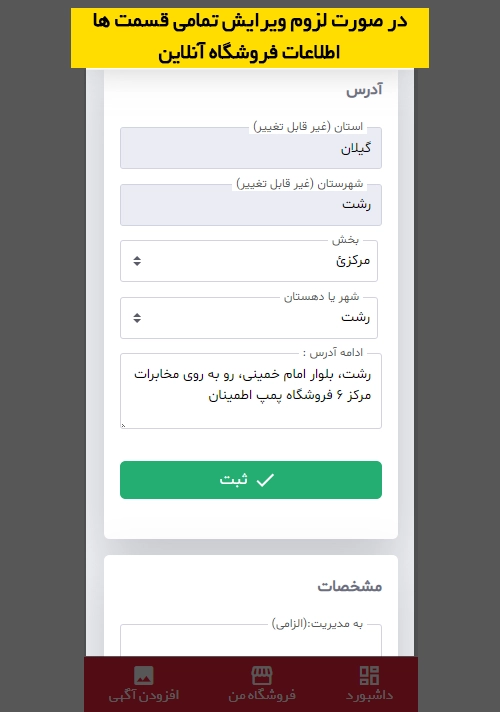Open the Dashboard (داشبورد) grid icon
The height and width of the screenshot is (712, 500).
[369, 675]
